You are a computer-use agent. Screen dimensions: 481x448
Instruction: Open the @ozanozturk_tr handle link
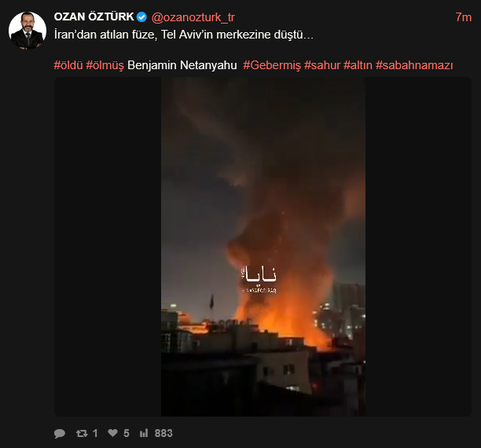(193, 17)
